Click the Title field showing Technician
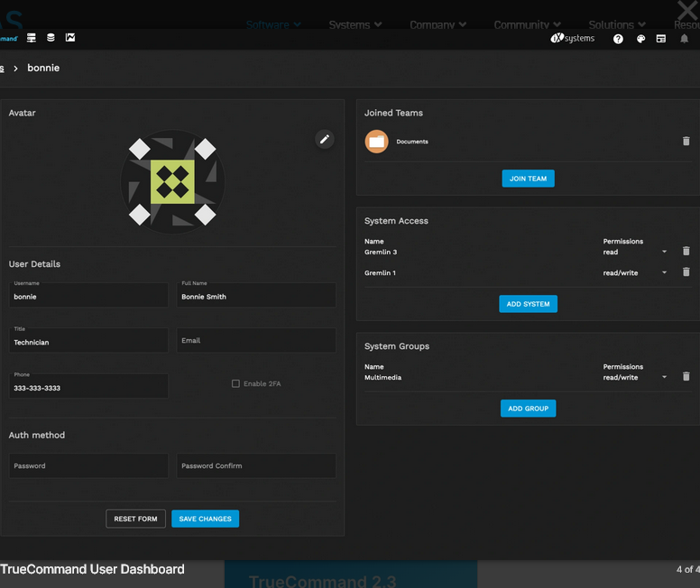 (x=88, y=340)
